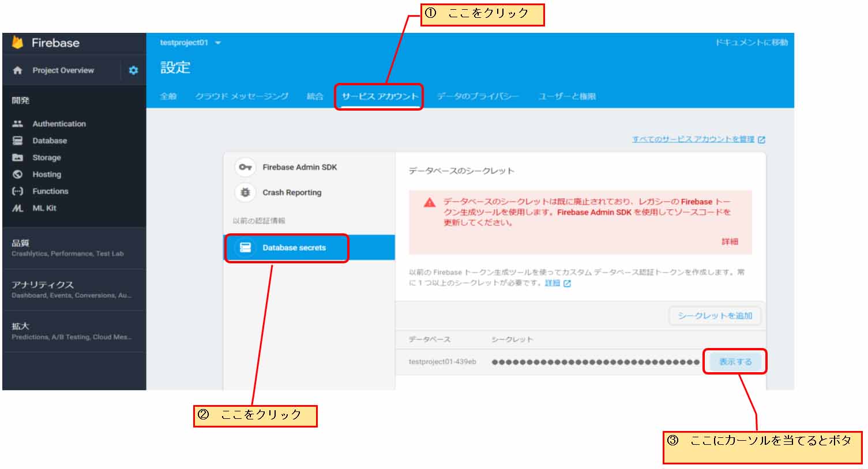868x469 pixels.
Task: Click the ML Kit icon
Action: click(x=18, y=208)
